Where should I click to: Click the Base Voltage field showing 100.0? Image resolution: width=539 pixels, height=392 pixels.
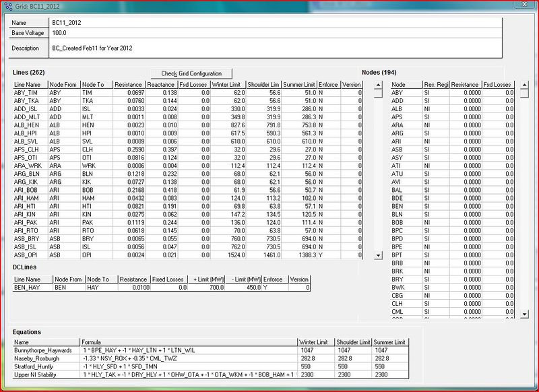click(276, 33)
